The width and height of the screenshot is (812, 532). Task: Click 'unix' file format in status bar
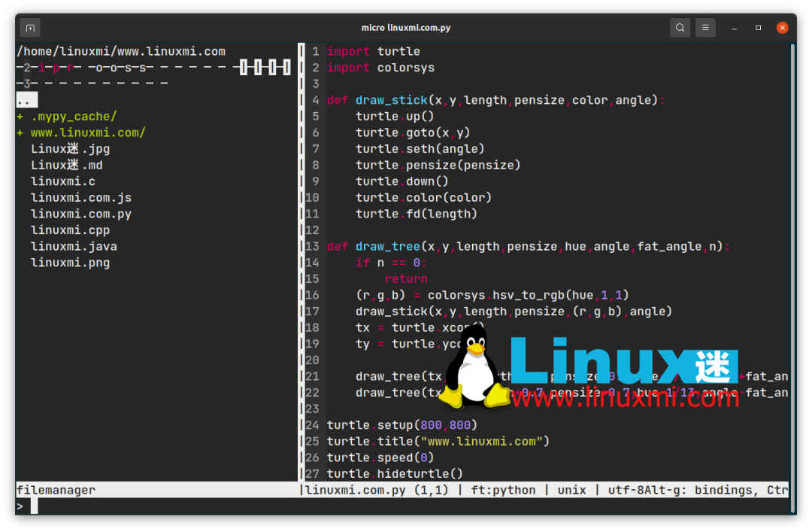(571, 490)
